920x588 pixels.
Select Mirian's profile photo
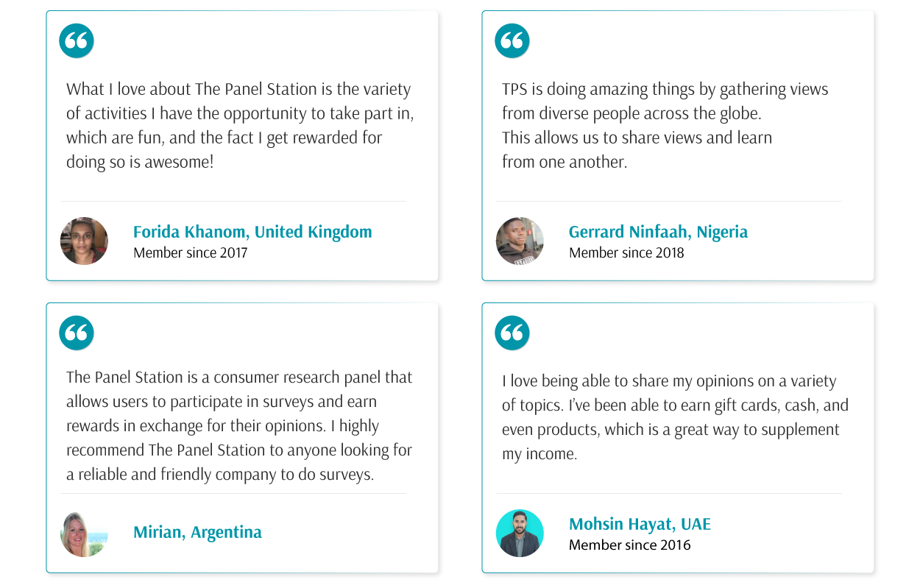click(x=84, y=533)
